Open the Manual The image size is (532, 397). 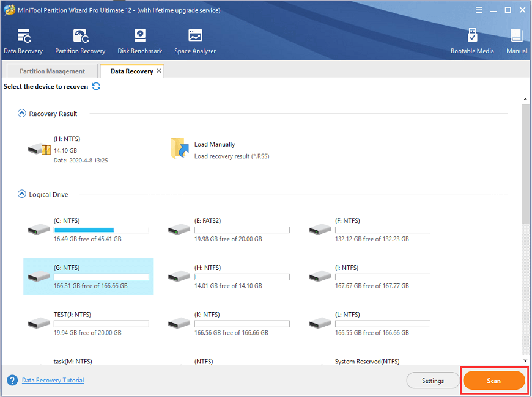(x=516, y=42)
